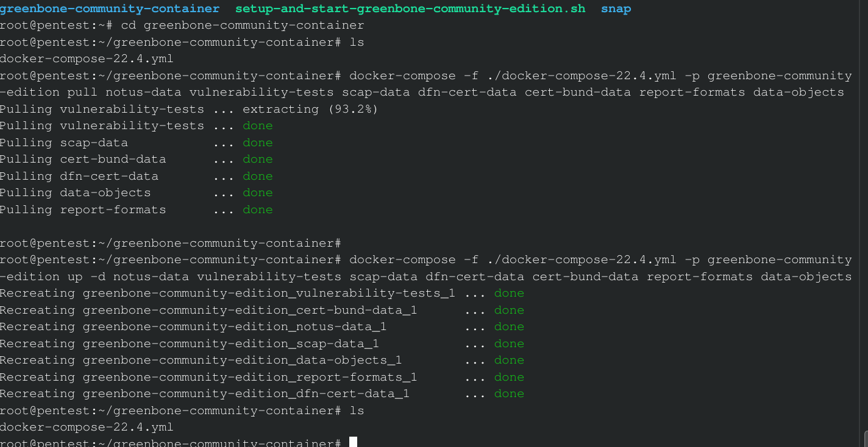Click 'docker-compose-22.4.yml' in the last ls output

point(87,427)
